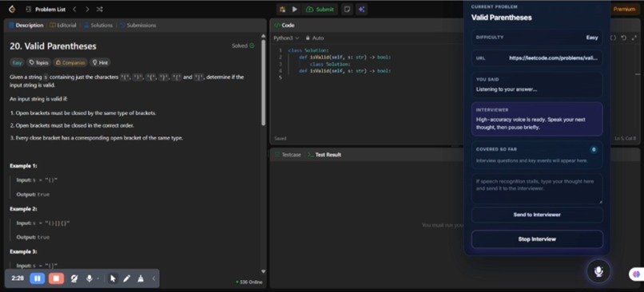Click the covered so far count badge

click(594, 149)
